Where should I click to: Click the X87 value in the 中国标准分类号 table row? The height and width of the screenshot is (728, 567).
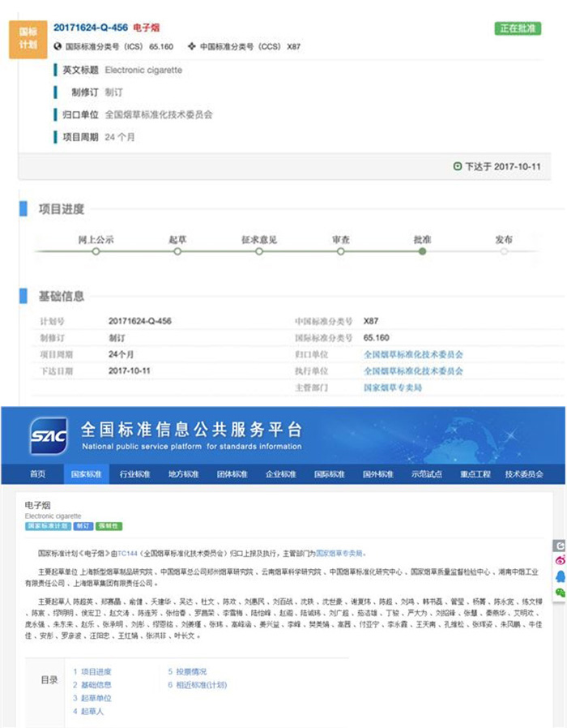pyautogui.click(x=371, y=321)
